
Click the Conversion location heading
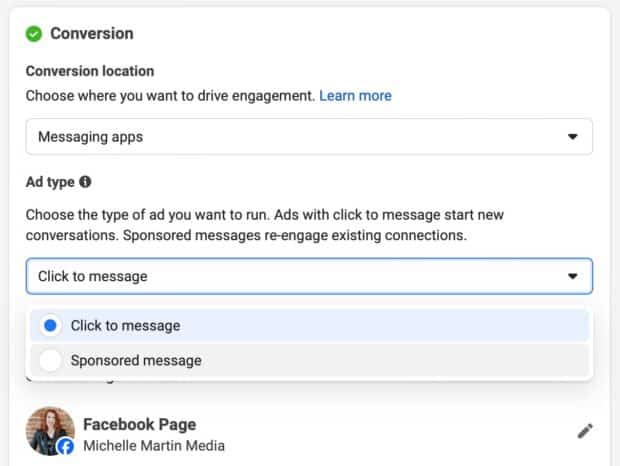point(90,71)
